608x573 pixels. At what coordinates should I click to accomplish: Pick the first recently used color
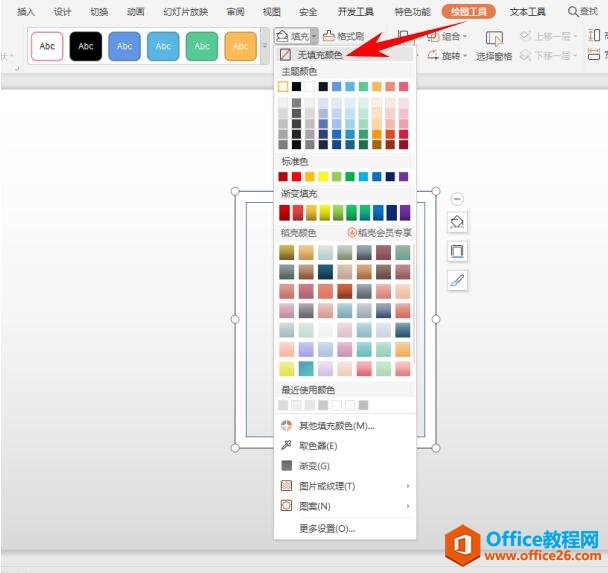pos(283,405)
